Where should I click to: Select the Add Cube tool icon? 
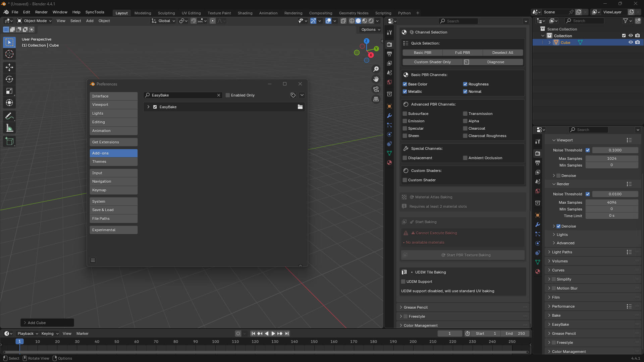(9, 141)
